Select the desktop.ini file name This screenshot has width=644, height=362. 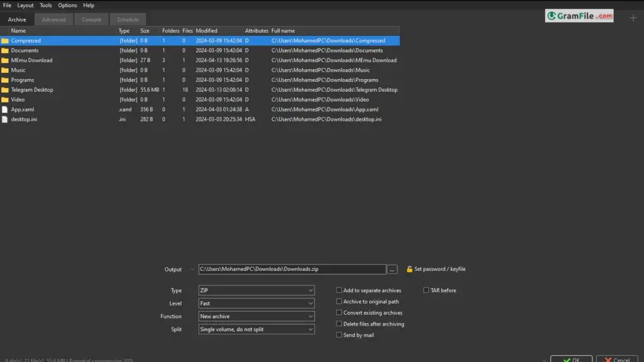(x=24, y=119)
